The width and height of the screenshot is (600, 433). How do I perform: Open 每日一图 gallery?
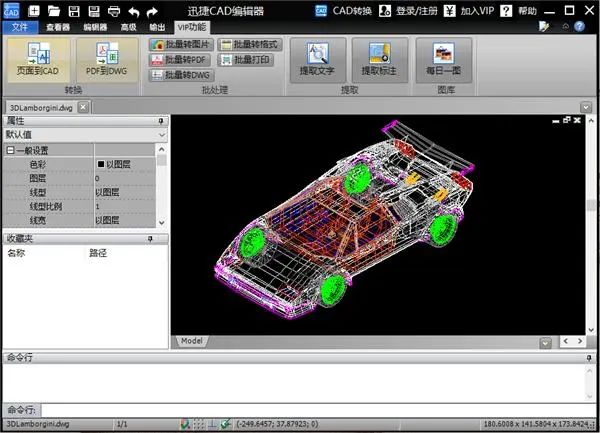click(x=444, y=60)
